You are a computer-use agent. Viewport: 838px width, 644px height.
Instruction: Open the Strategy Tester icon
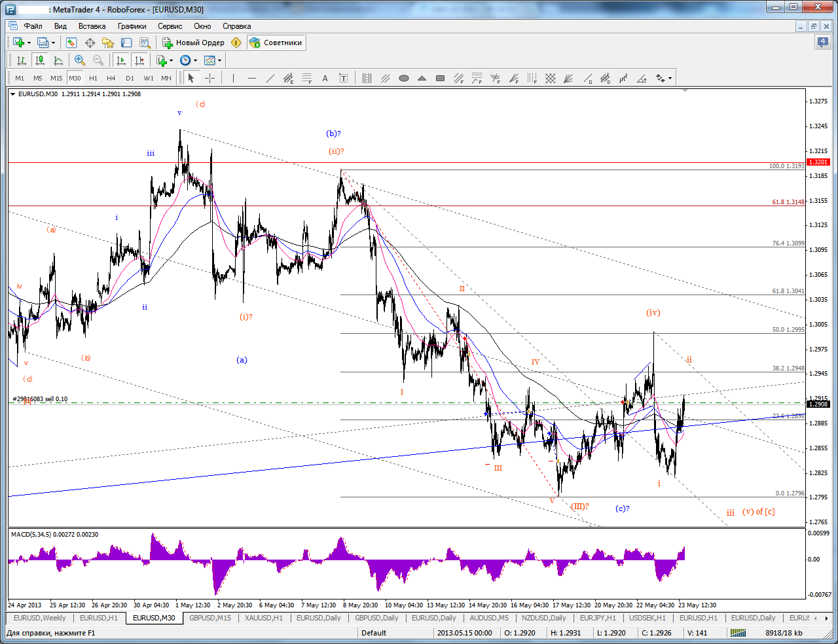pos(145,43)
